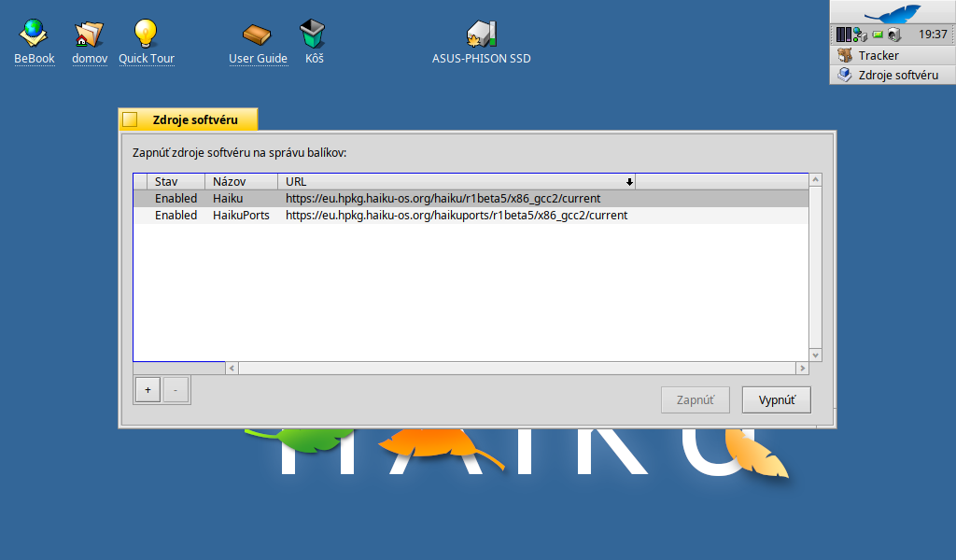The height and width of the screenshot is (560, 956).
Task: Click the 19:37 clock in Deskbar
Action: 933,35
